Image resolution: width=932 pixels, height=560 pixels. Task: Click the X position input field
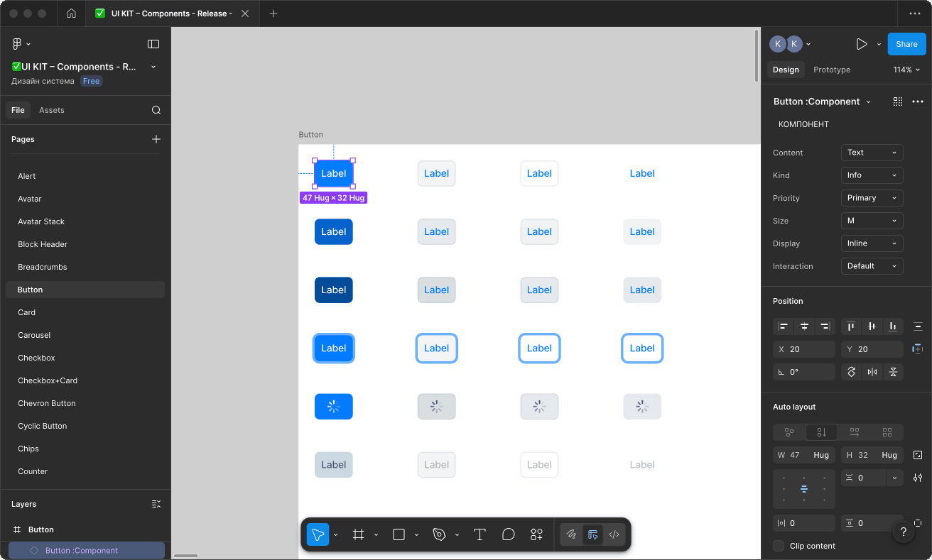click(x=804, y=348)
